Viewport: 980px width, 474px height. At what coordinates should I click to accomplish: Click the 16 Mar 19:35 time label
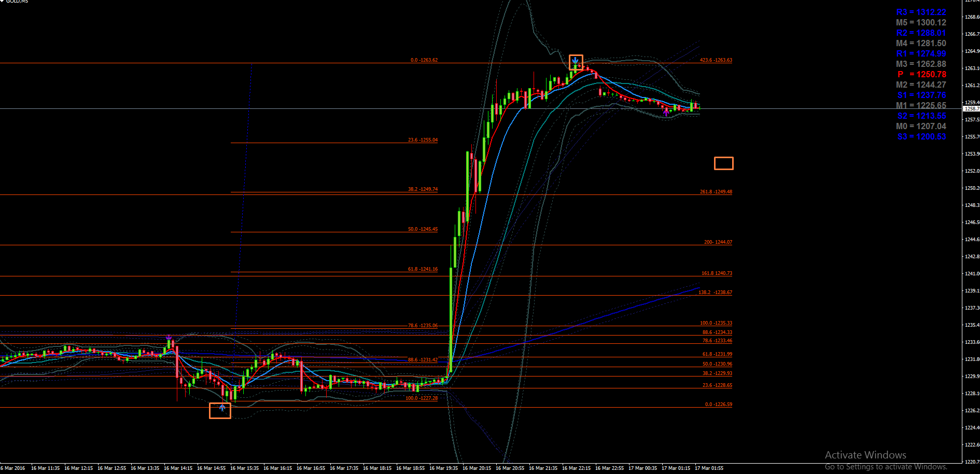(443, 468)
